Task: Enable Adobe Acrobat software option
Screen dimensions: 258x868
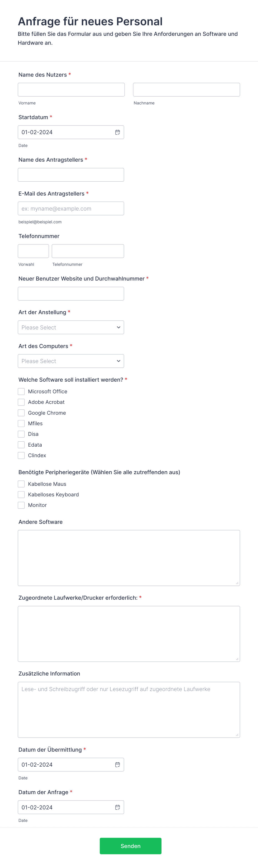Action: [21, 402]
